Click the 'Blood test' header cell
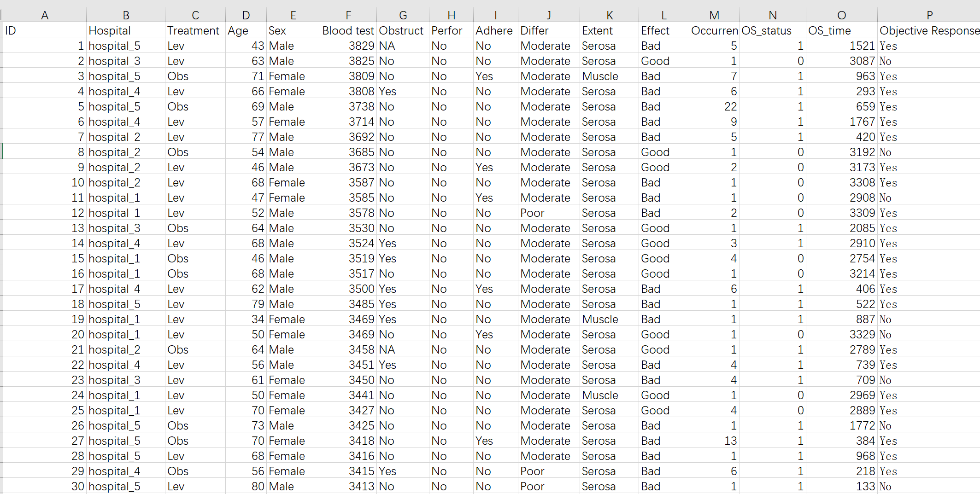 [x=348, y=30]
